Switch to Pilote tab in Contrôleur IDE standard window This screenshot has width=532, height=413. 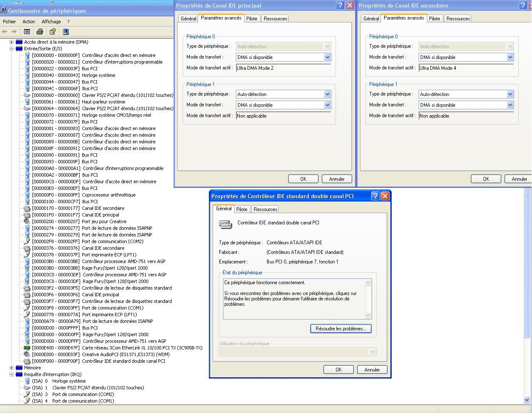click(242, 209)
